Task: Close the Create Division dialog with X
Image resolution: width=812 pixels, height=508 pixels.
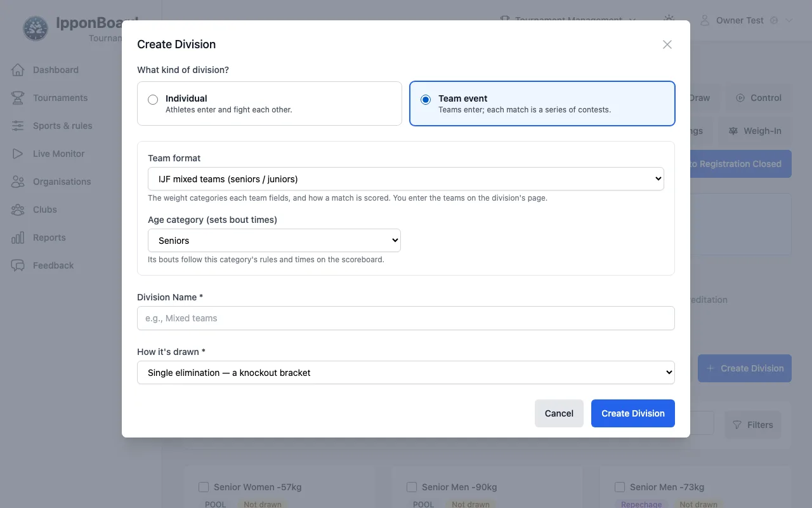Action: [x=667, y=44]
